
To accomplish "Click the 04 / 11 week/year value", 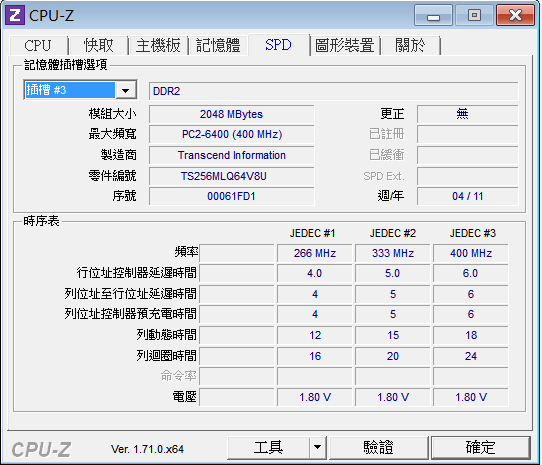I will (x=468, y=196).
